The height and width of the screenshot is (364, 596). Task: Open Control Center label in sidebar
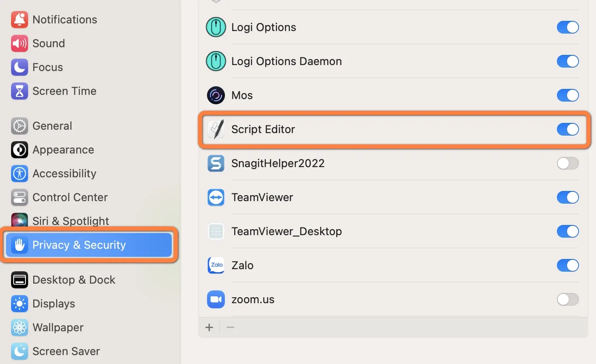pos(70,197)
